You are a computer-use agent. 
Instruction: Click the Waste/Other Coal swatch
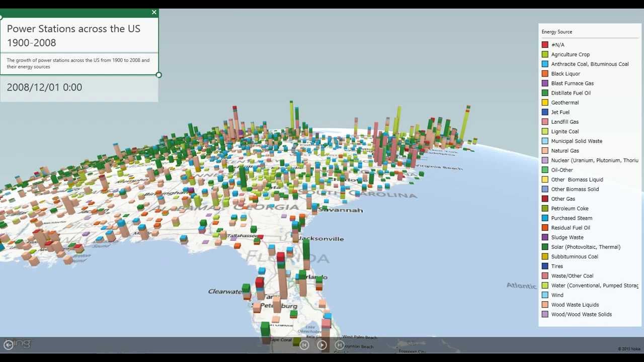point(545,276)
